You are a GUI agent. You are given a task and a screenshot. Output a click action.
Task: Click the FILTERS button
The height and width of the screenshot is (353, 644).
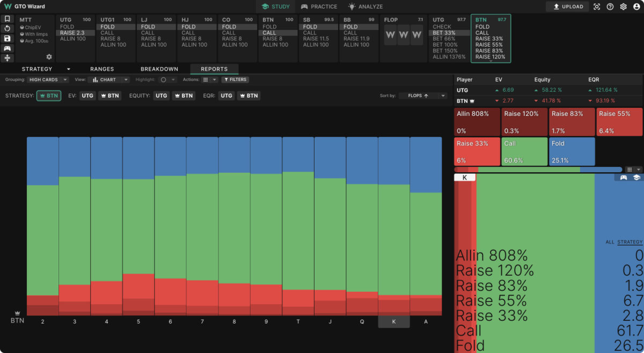click(x=235, y=79)
